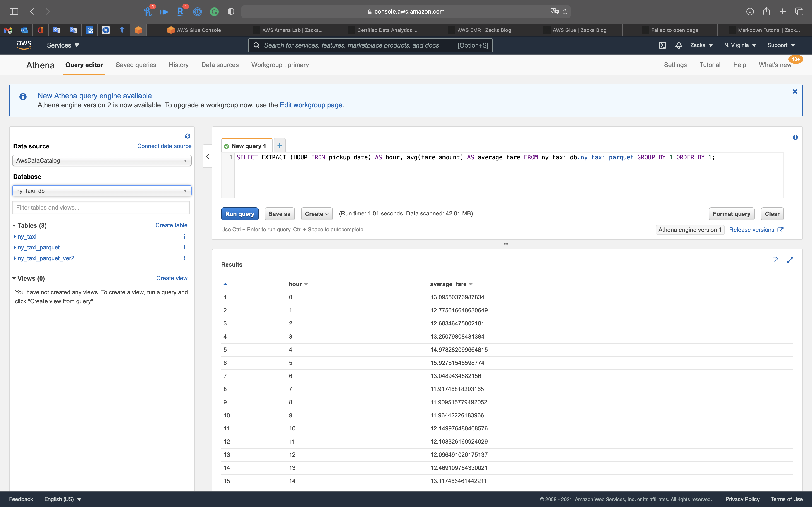Open the notifications bell
Image resolution: width=812 pixels, height=507 pixels.
tap(679, 45)
